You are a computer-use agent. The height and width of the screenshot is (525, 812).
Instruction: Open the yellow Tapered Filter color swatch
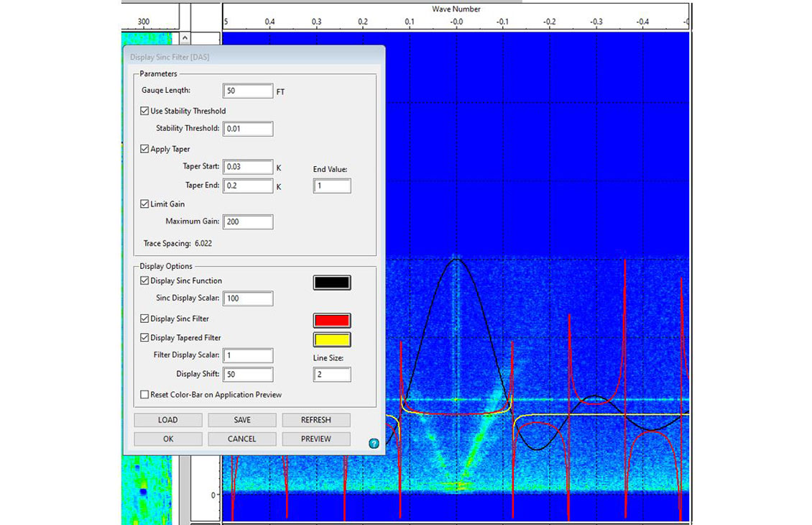(x=332, y=339)
